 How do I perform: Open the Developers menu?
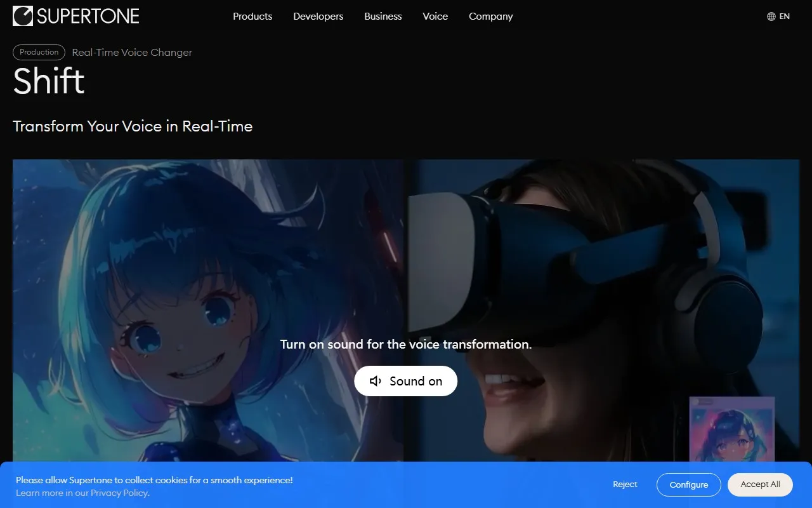point(318,17)
